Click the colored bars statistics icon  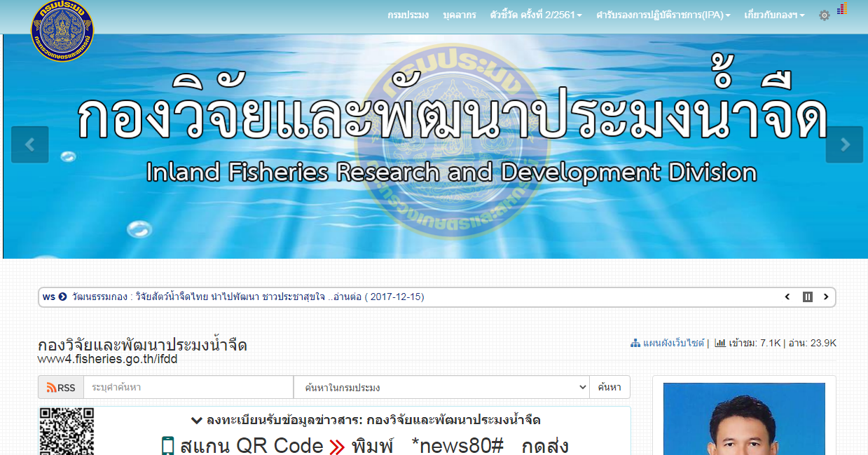(x=842, y=8)
